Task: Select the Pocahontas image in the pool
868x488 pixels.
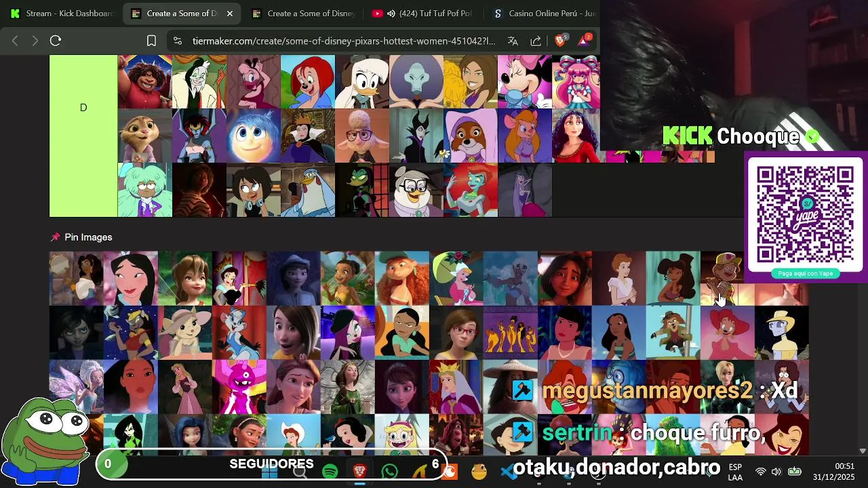Action: [x=131, y=387]
